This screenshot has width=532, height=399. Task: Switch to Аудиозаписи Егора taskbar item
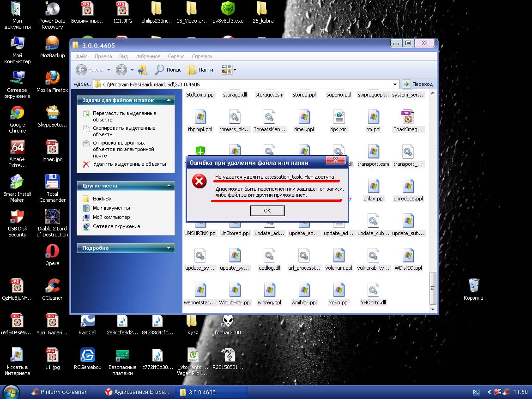pos(137,392)
